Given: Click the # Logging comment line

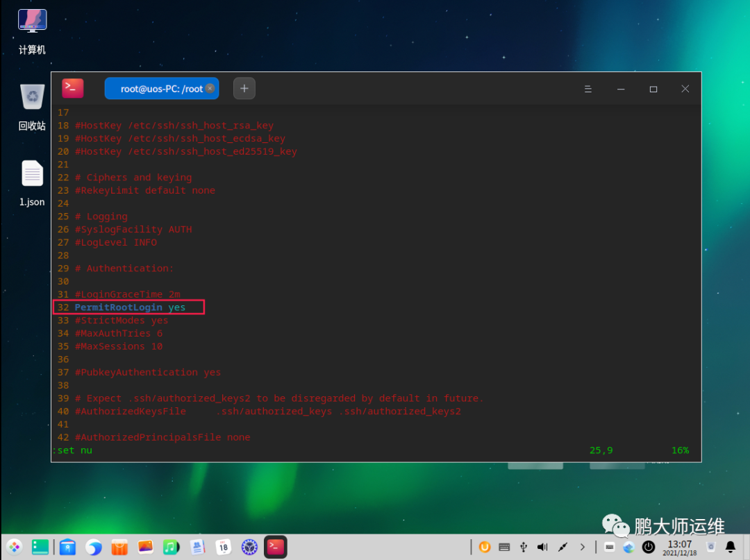Looking at the screenshot, I should [101, 217].
